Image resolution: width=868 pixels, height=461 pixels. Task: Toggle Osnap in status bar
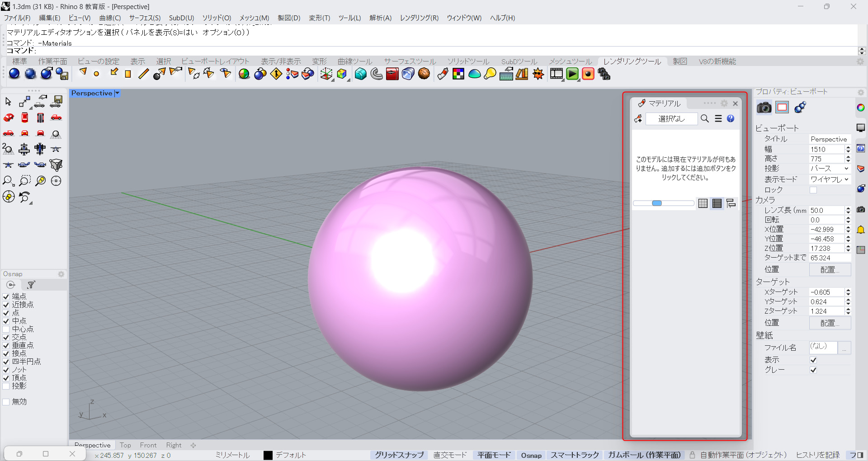531,455
